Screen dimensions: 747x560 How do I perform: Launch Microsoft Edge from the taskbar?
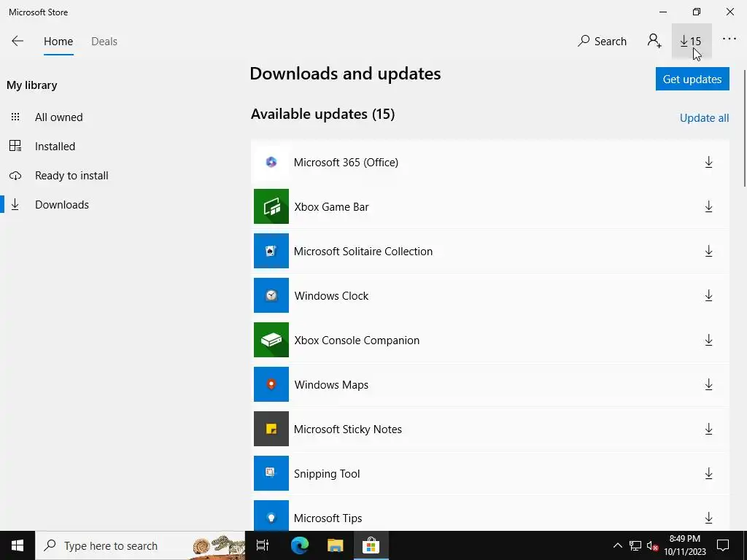pyautogui.click(x=300, y=545)
